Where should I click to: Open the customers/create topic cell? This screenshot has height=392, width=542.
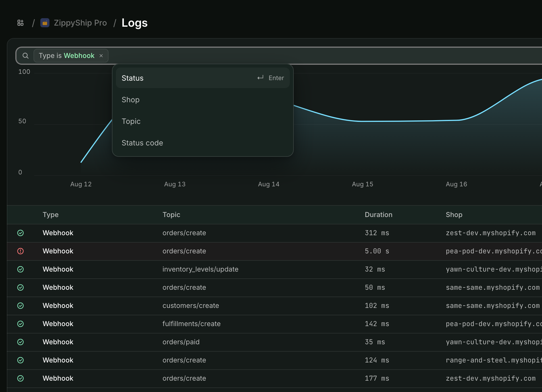(x=191, y=306)
